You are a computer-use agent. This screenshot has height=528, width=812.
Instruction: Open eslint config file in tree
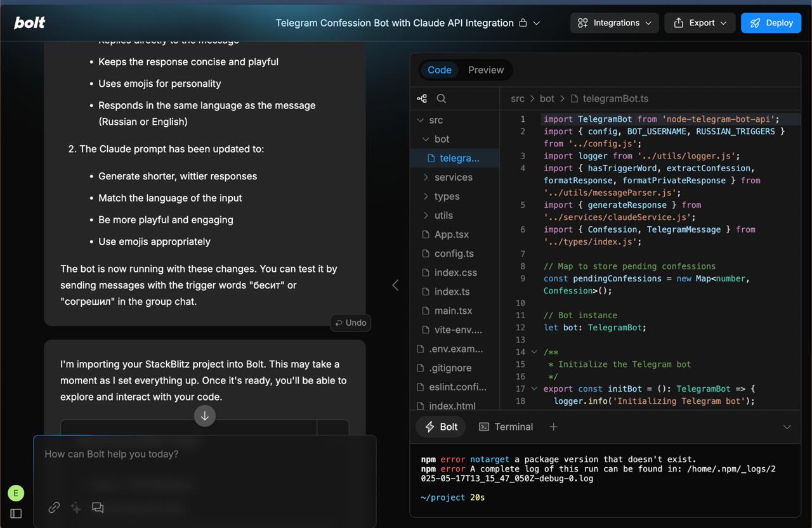455,387
